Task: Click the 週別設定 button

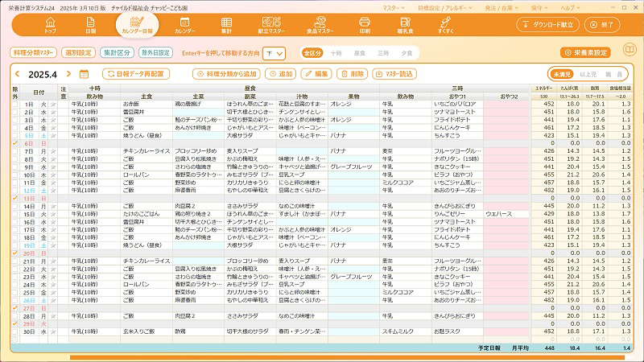Action: [78, 52]
